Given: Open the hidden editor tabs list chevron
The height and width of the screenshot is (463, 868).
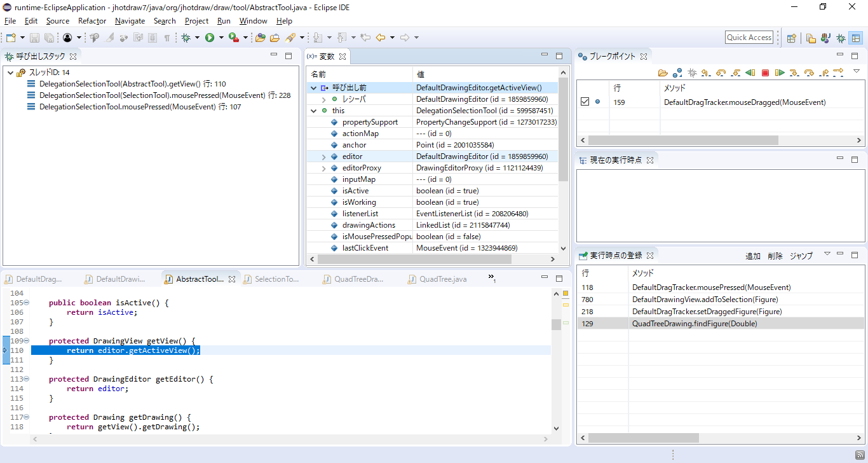Looking at the screenshot, I should coord(492,278).
